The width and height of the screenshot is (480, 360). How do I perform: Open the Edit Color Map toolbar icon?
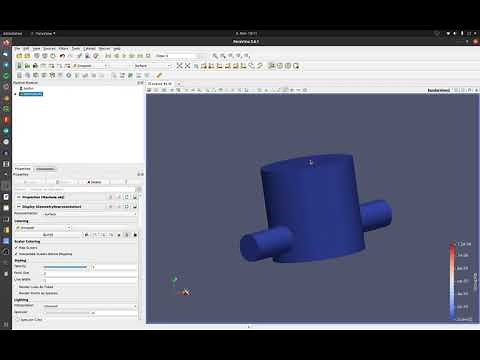click(x=28, y=66)
